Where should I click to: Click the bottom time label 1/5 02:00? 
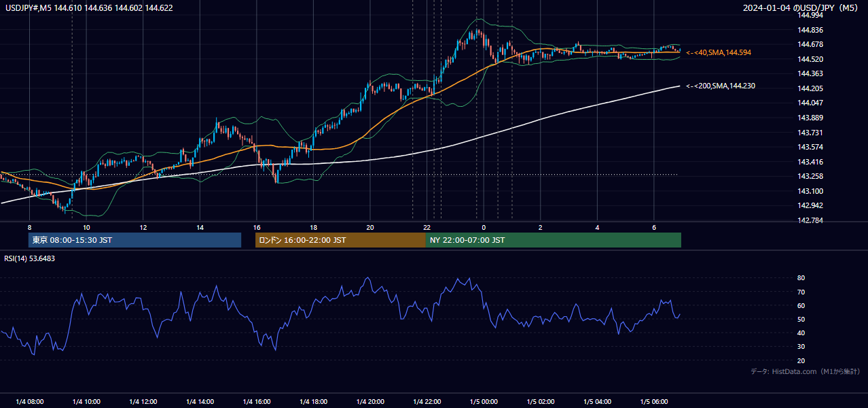tap(541, 401)
